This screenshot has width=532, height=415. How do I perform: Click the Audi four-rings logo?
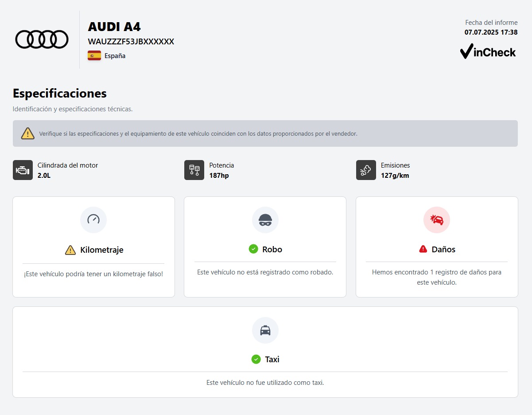tap(42, 39)
